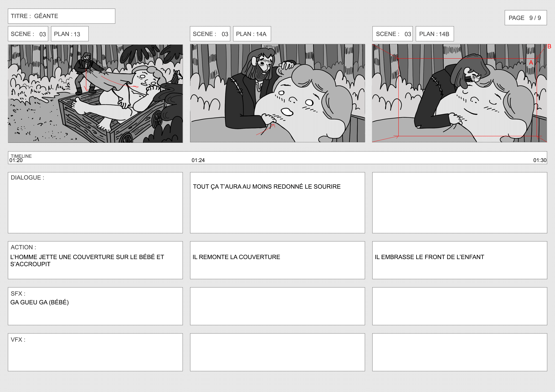Screen dimensions: 555x392
Task: Click the PLAN : 14B label box
Action: click(435, 34)
